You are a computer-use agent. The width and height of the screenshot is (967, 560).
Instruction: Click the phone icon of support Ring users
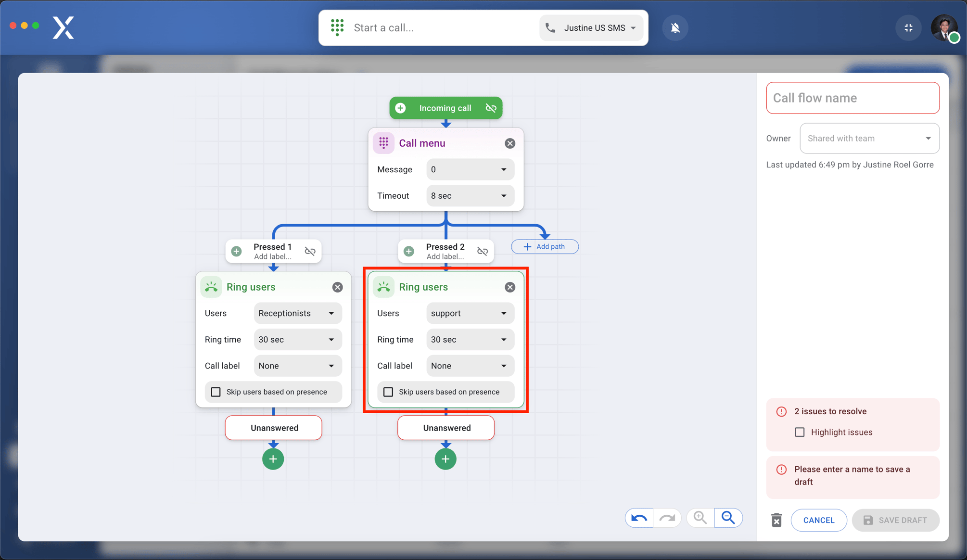(383, 287)
